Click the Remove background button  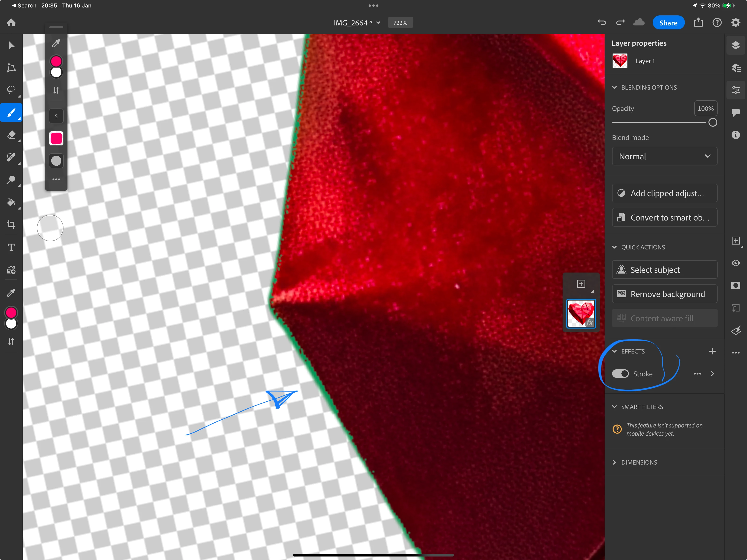(x=664, y=294)
